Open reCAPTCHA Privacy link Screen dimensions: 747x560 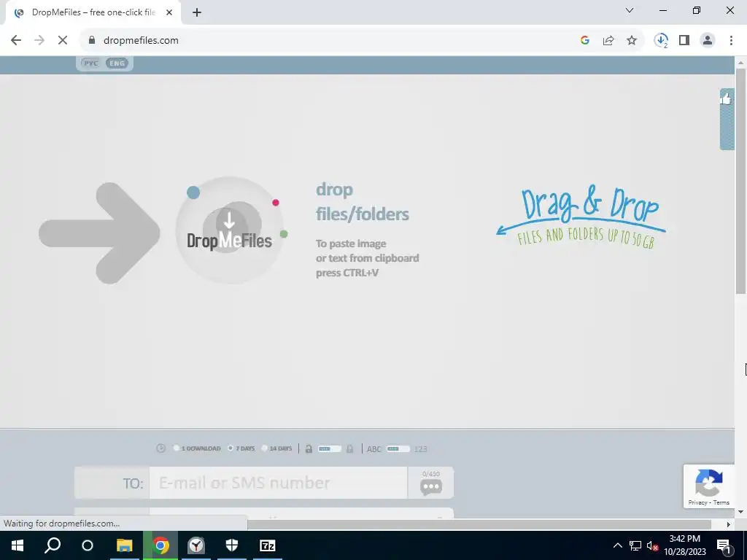[x=697, y=502]
